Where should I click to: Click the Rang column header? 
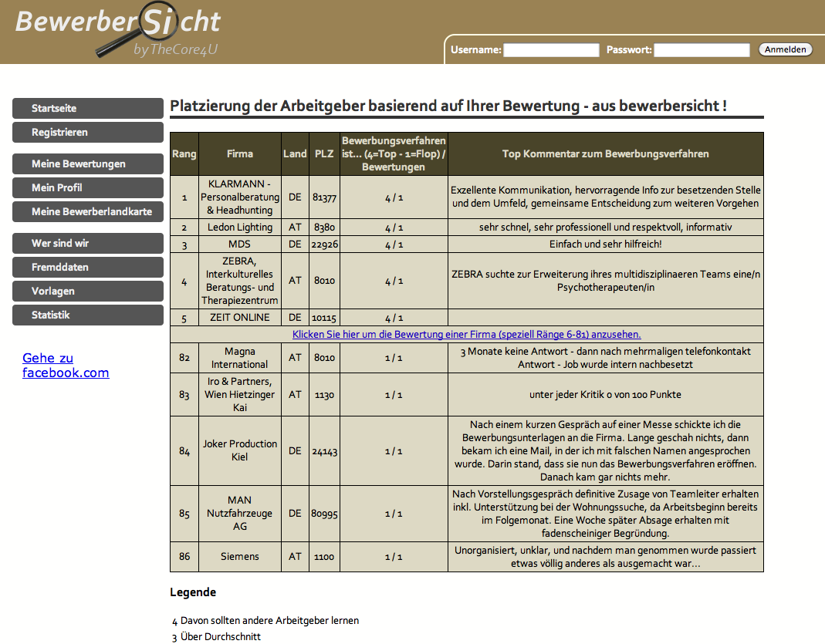[x=184, y=154]
